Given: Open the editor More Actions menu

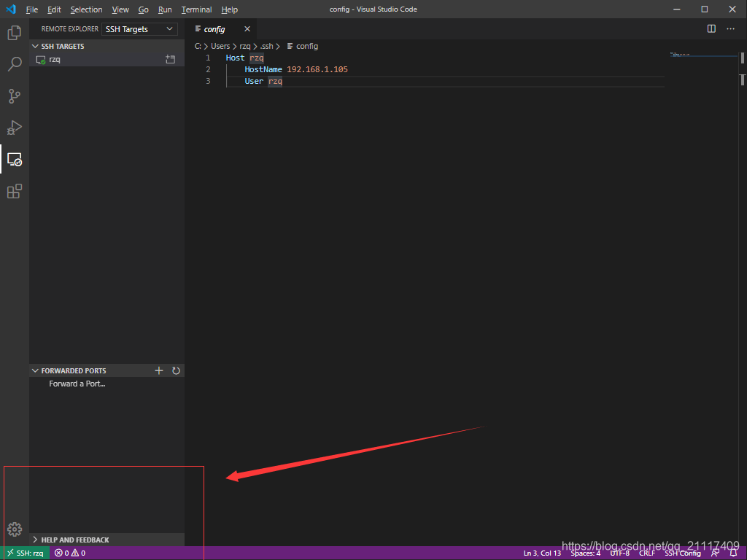Looking at the screenshot, I should coord(730,29).
